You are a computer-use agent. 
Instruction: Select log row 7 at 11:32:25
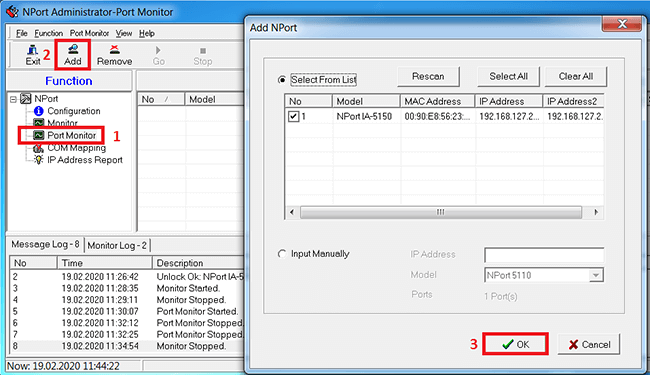coord(127,335)
